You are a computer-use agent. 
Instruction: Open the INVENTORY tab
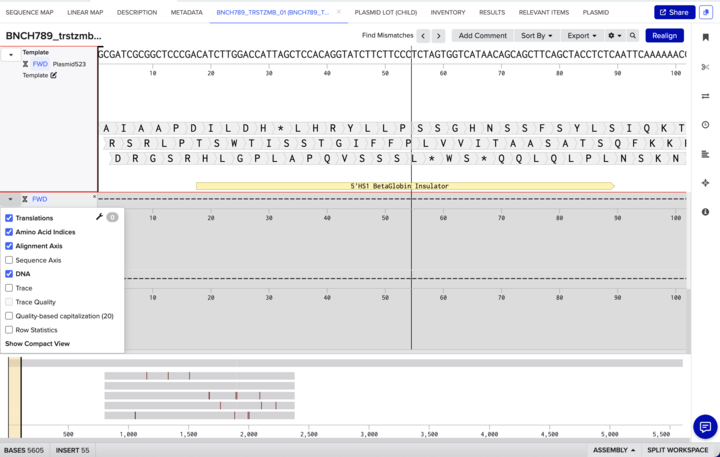(448, 12)
